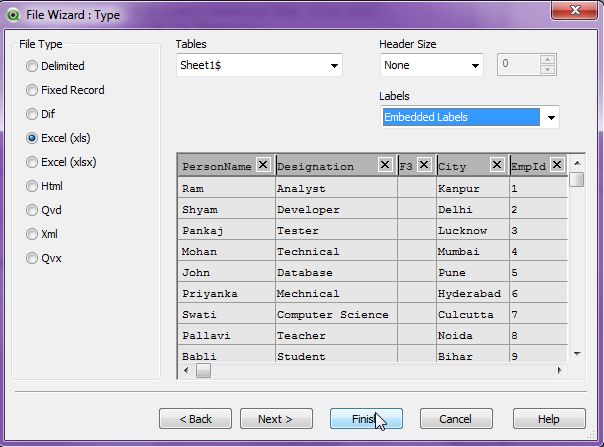This screenshot has width=604, height=447.
Task: Click the Tester designation cell
Action: tap(337, 231)
